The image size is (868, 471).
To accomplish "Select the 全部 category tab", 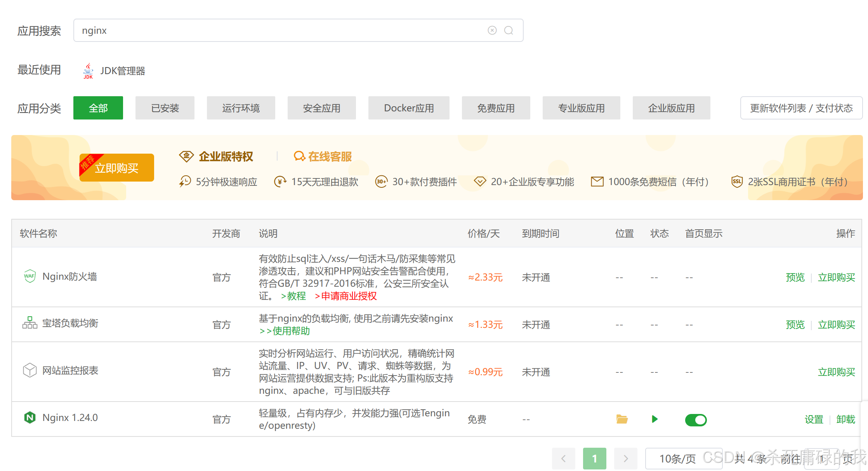I will point(98,108).
